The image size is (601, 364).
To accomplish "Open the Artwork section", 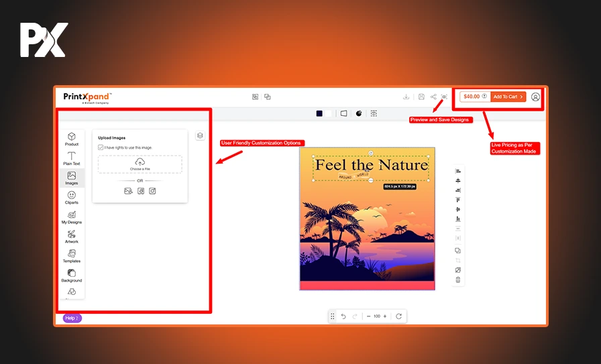I will point(72,236).
